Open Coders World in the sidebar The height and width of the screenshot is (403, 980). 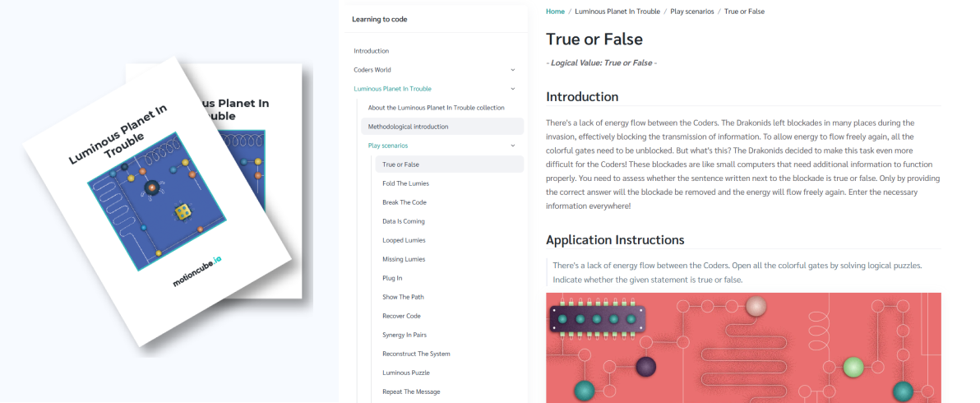pos(372,70)
